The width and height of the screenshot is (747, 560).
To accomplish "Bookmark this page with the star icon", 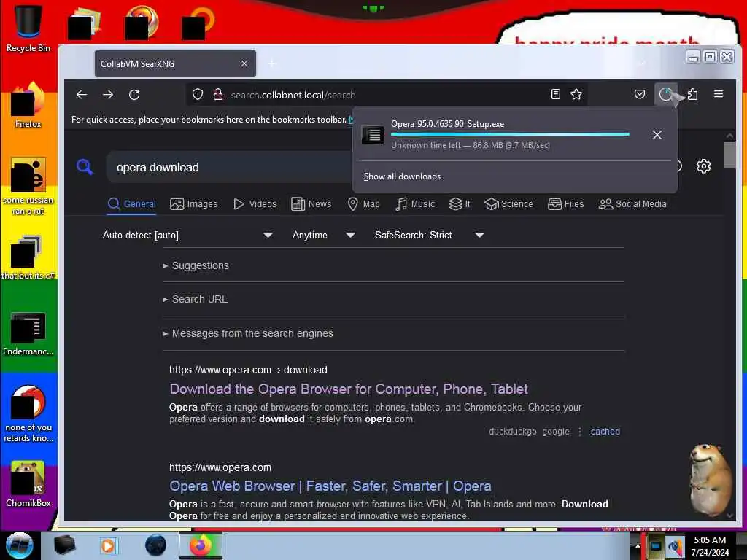I will 576,94.
